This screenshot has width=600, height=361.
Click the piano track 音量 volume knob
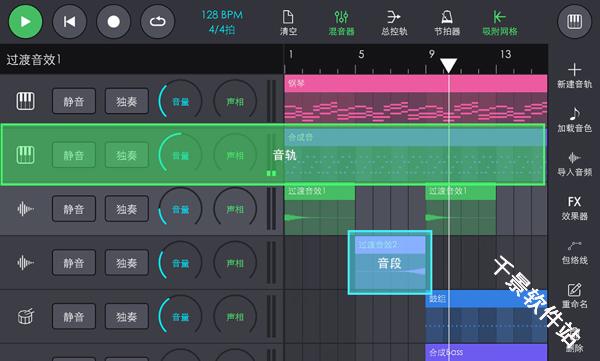180,101
